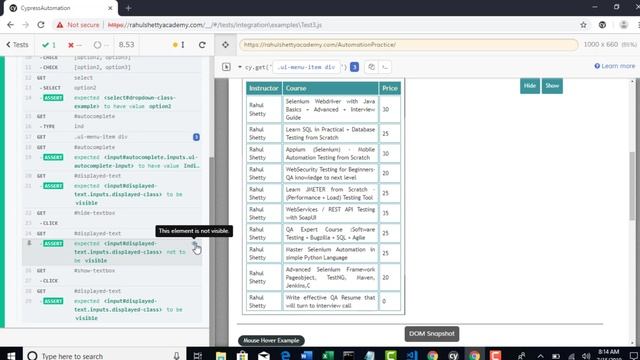Click the failed tests red X counter

pyautogui.click(x=74, y=45)
